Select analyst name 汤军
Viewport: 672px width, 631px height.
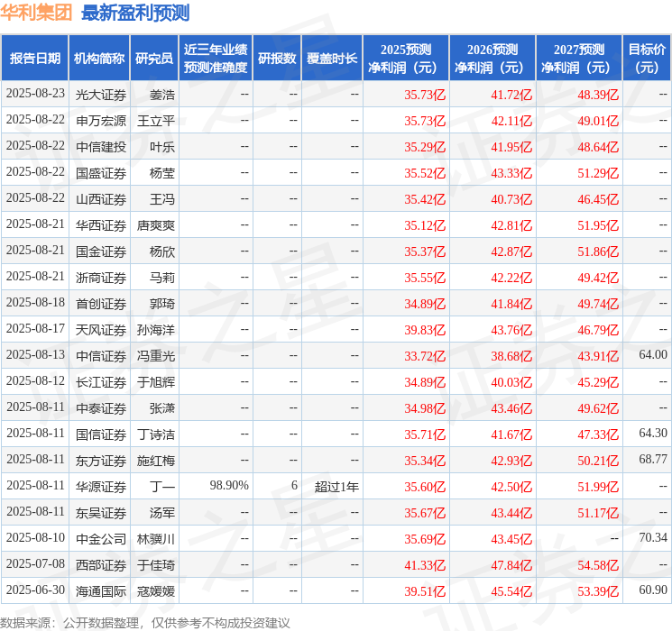[x=162, y=513]
